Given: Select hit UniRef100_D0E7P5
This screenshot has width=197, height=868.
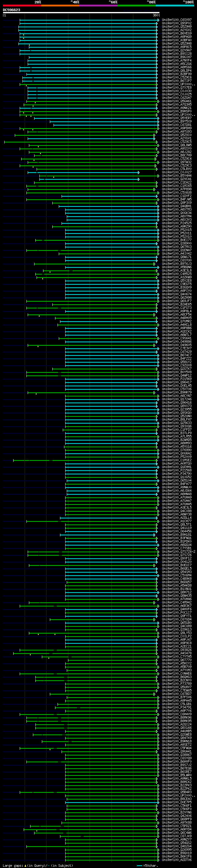Looking at the screenshot, I should click(177, 802).
